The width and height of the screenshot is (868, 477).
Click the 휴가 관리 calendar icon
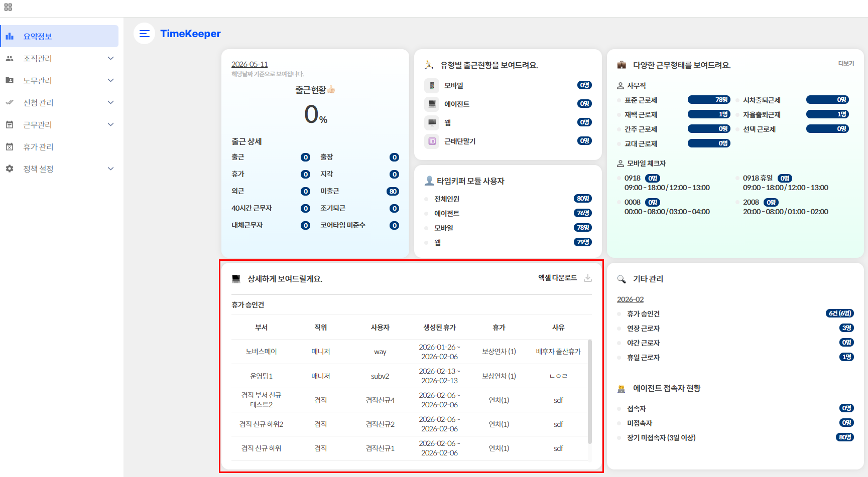point(10,146)
